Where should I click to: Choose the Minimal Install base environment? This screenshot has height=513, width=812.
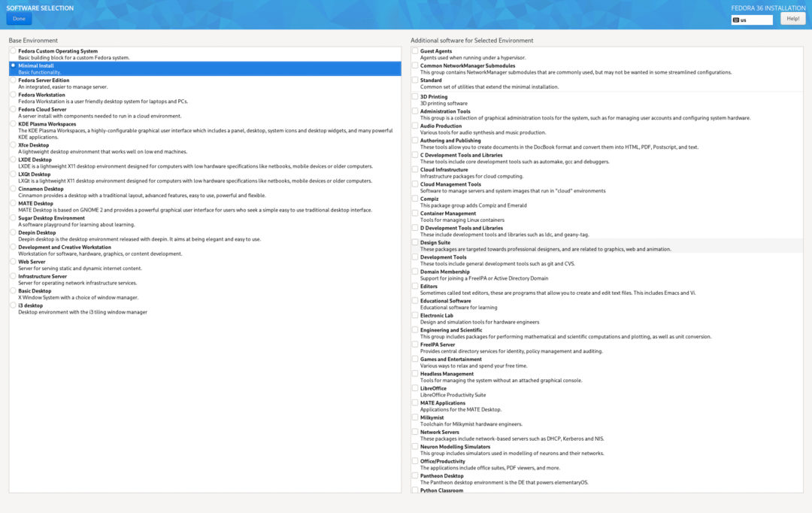click(13, 65)
